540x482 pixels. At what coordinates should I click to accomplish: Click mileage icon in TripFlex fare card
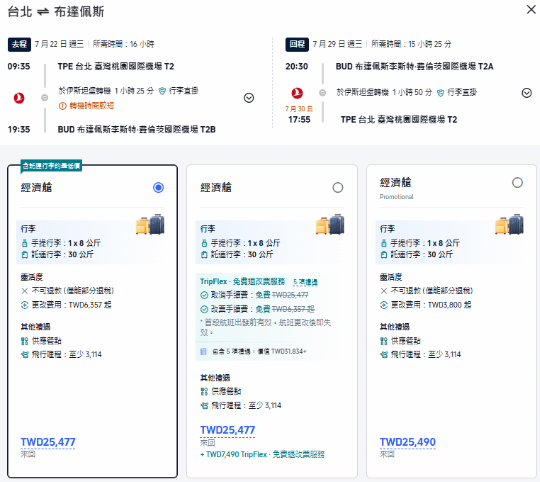pyautogui.click(x=204, y=406)
